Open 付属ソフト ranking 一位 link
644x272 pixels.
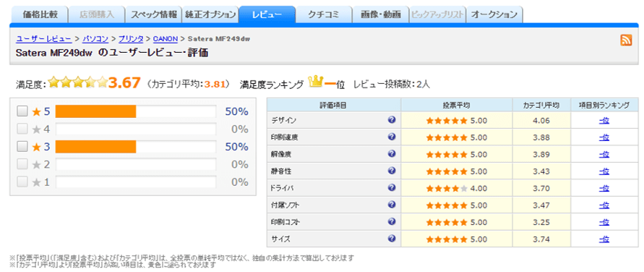pos(604,205)
